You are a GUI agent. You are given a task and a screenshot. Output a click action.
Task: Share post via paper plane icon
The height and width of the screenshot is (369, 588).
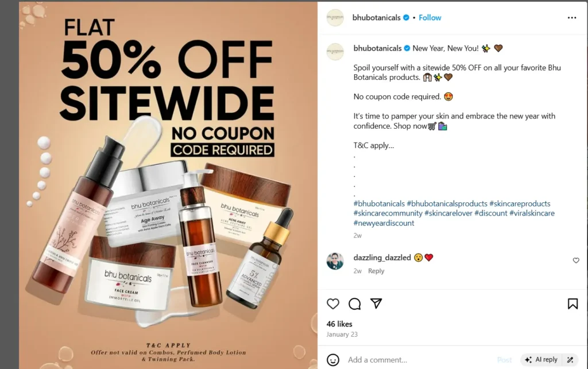pos(376,303)
